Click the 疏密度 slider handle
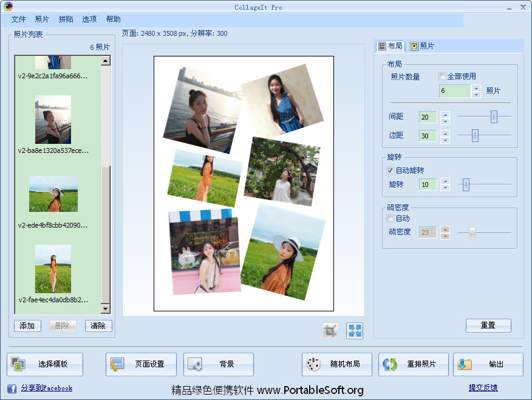The width and height of the screenshot is (532, 400). (472, 233)
